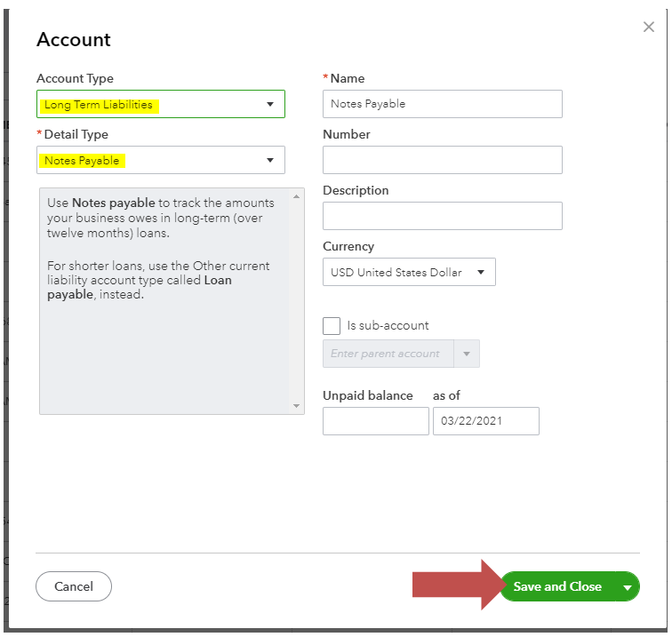Close the Account dialog with the X
This screenshot has height=637, width=672.
(x=649, y=28)
